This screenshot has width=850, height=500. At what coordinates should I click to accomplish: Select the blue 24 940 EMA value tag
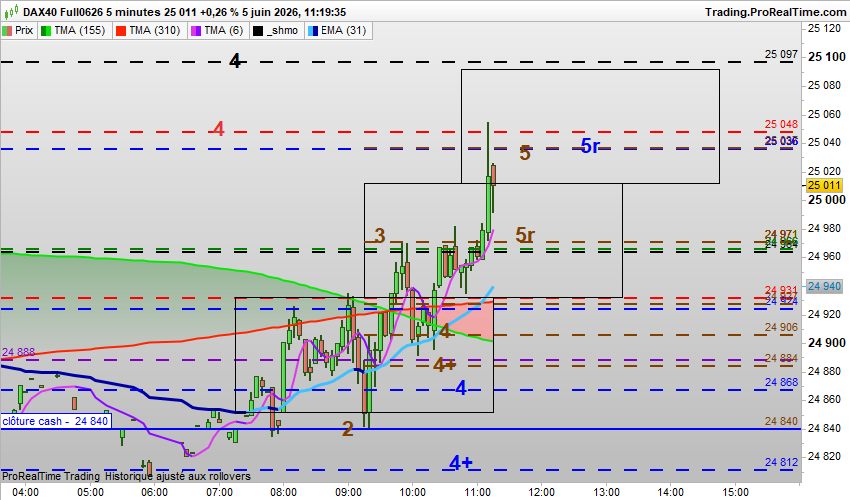point(824,286)
